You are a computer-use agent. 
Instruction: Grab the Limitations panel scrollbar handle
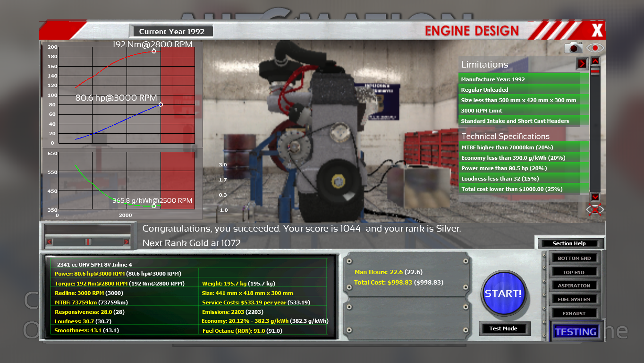[595, 71]
